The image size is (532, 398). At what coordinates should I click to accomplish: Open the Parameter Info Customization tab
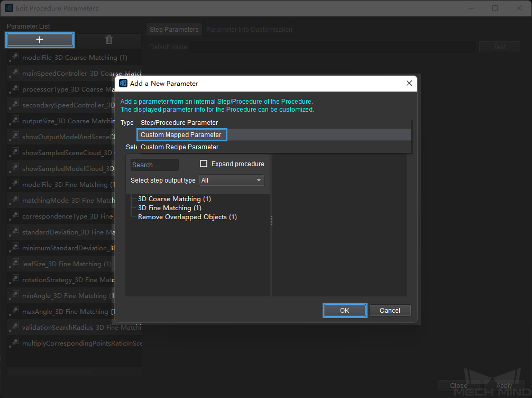coord(249,30)
